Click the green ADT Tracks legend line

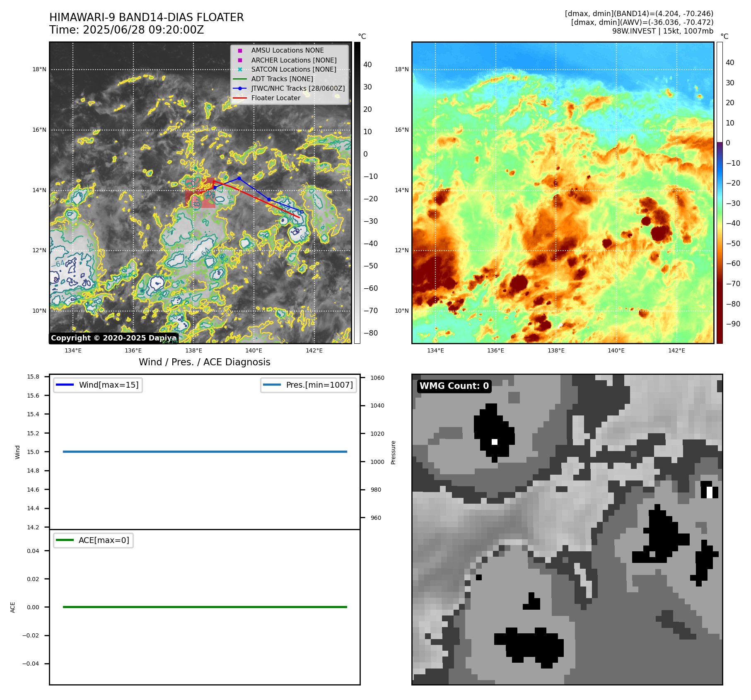click(240, 79)
